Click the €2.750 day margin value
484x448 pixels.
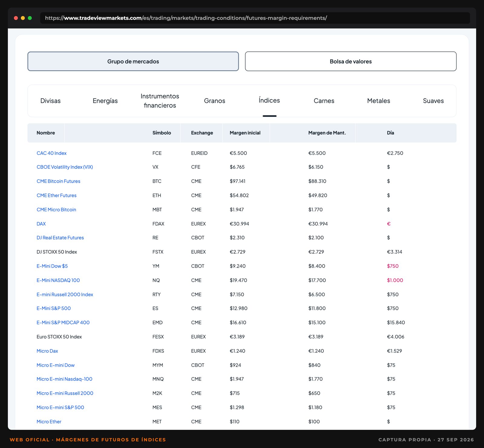click(x=395, y=153)
